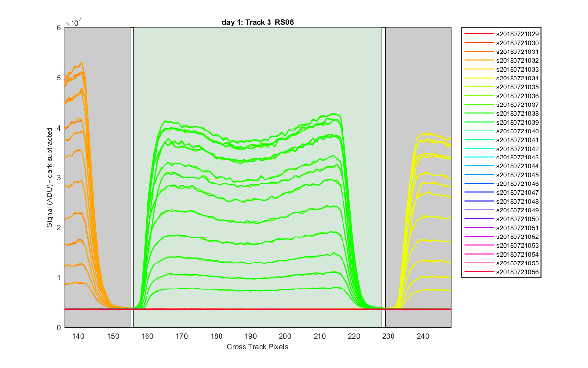The width and height of the screenshot is (588, 368).
Task: Click x-axis tick label 210
Action: pyautogui.click(x=319, y=336)
